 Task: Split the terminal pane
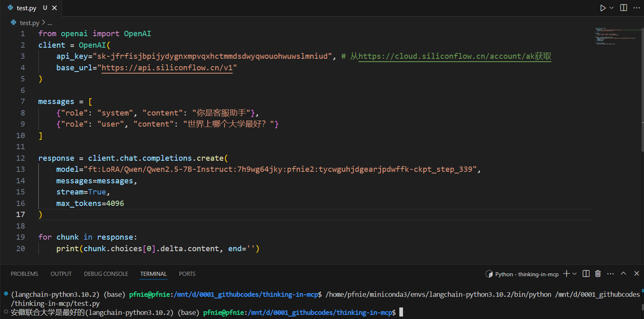(x=586, y=274)
